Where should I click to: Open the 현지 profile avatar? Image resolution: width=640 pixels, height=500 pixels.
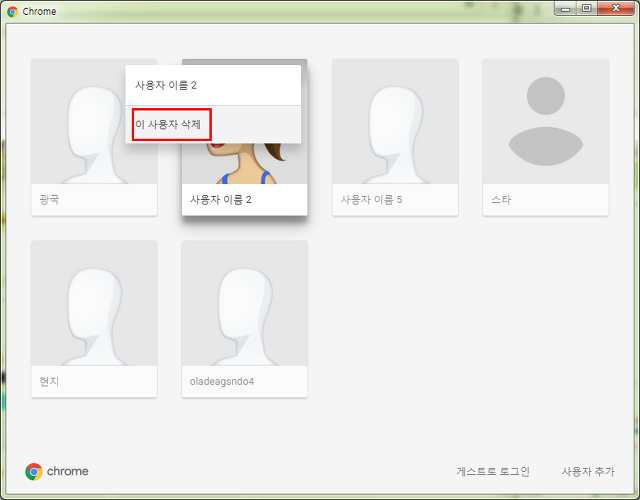click(x=94, y=303)
